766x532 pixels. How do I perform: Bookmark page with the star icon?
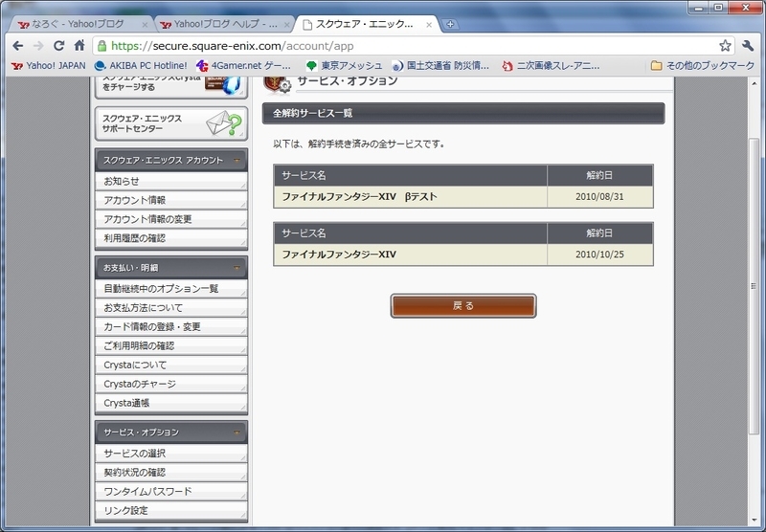pyautogui.click(x=725, y=46)
